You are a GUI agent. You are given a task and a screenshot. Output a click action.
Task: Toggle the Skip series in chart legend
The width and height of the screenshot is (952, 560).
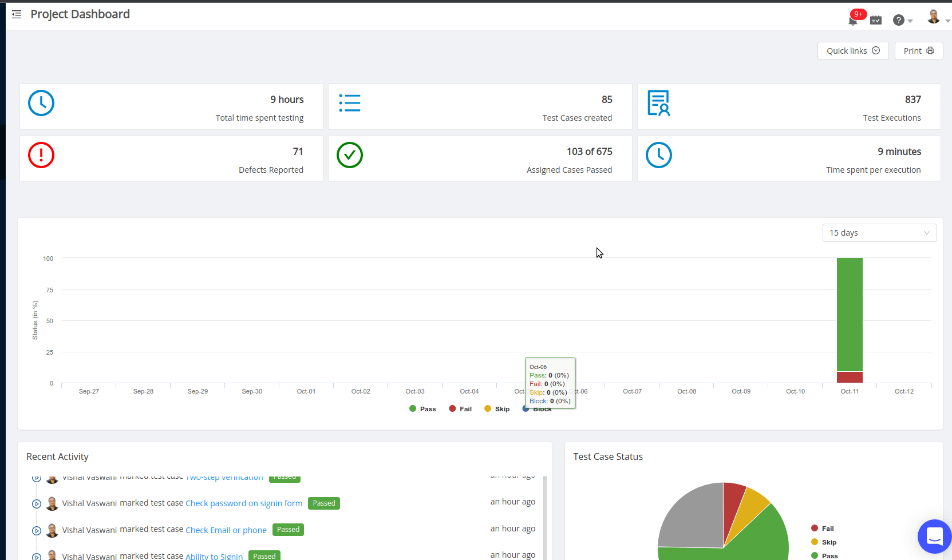point(497,409)
